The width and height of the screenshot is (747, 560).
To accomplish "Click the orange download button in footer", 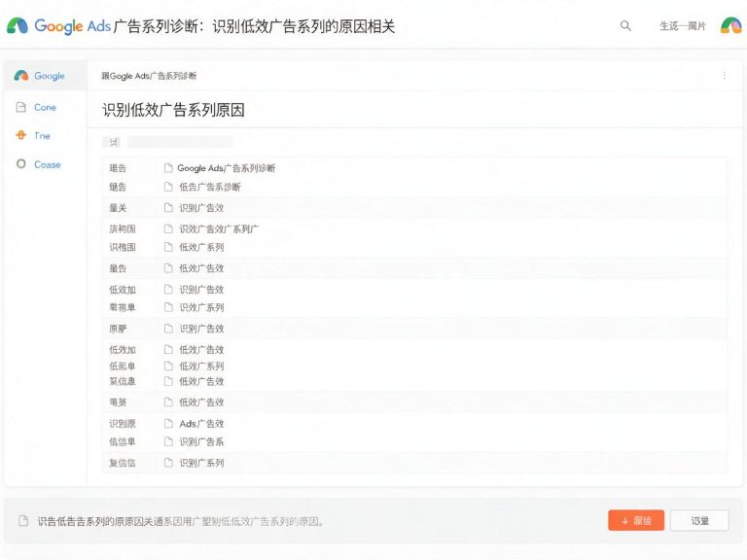I will 636,520.
